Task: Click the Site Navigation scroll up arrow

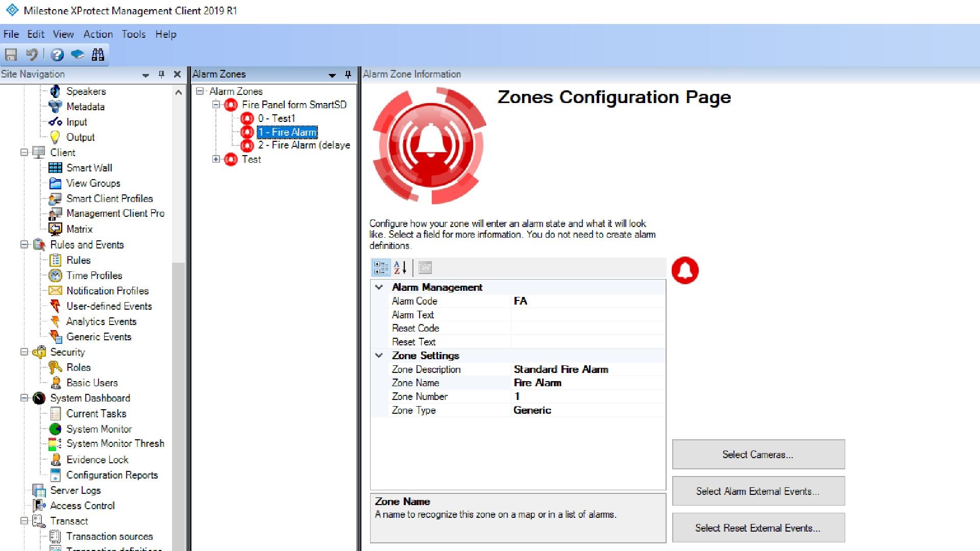Action: (179, 93)
